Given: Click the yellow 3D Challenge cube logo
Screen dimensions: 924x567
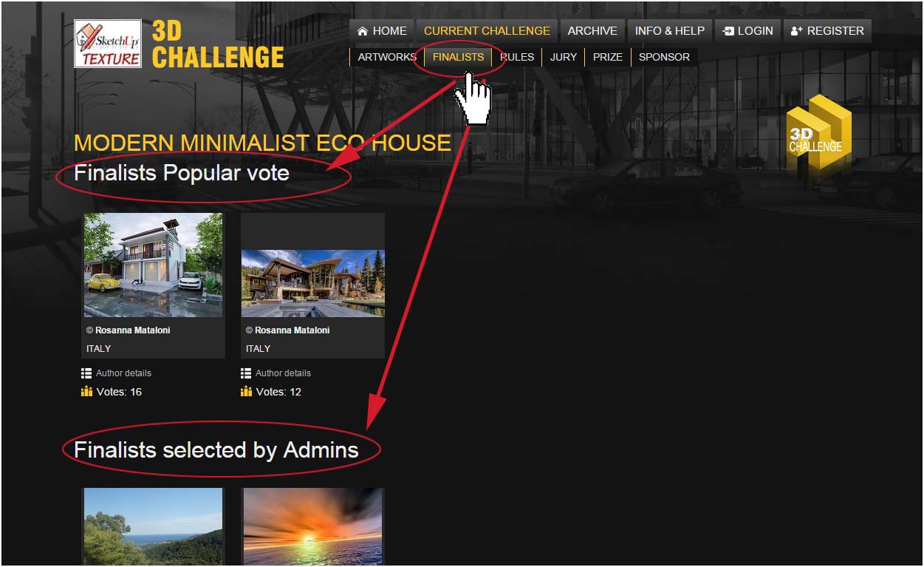Looking at the screenshot, I should 818,134.
